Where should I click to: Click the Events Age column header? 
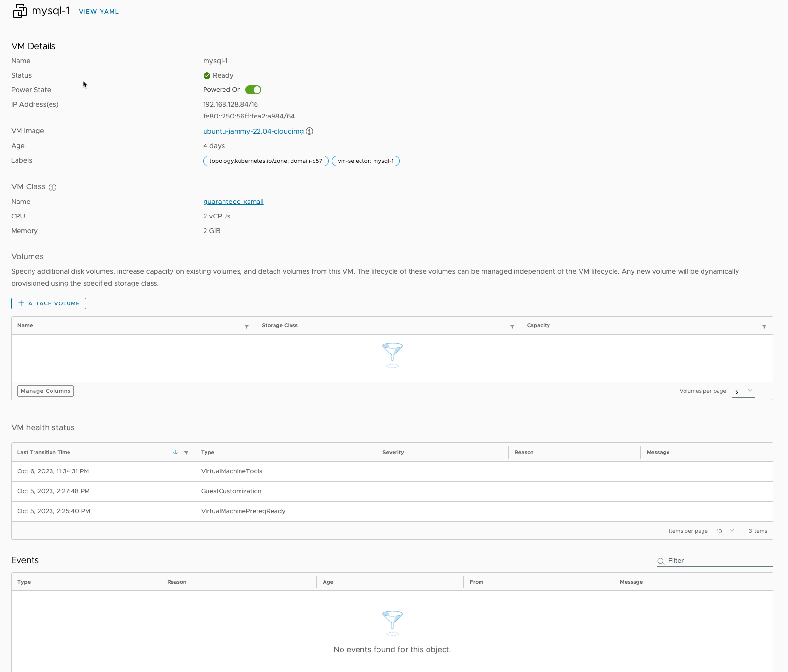328,582
